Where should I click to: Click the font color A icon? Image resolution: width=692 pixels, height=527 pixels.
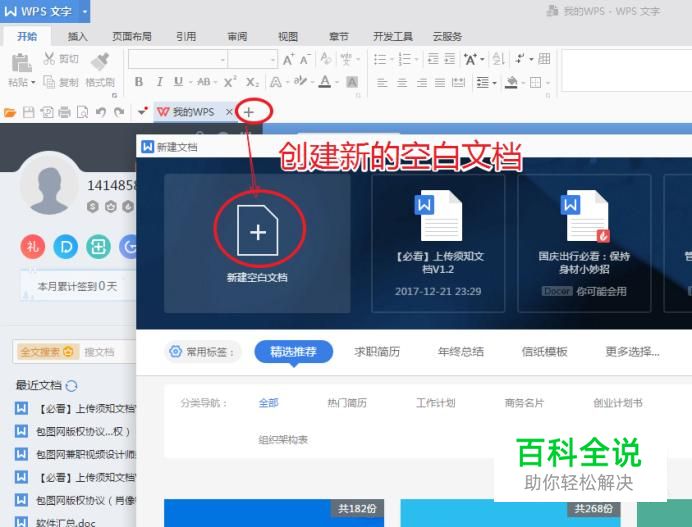click(325, 82)
